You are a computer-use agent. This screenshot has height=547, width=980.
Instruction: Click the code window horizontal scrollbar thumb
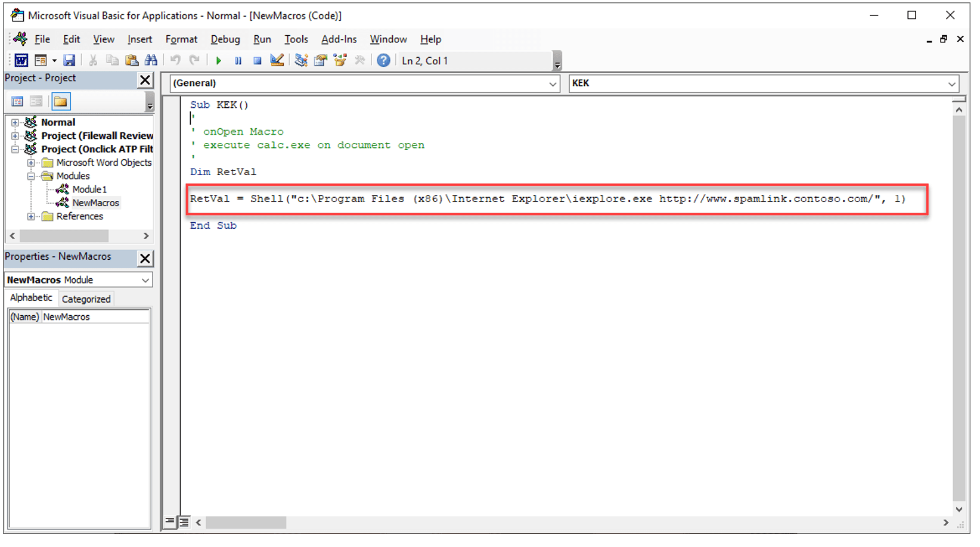point(246,523)
